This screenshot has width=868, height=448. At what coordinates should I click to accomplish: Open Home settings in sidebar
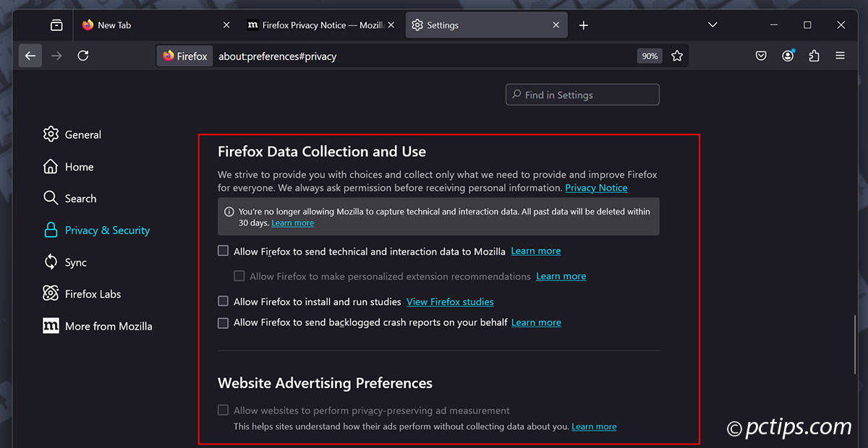point(69,167)
